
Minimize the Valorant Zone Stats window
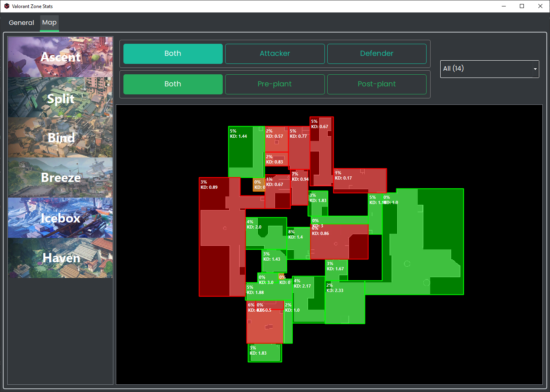[504, 6]
